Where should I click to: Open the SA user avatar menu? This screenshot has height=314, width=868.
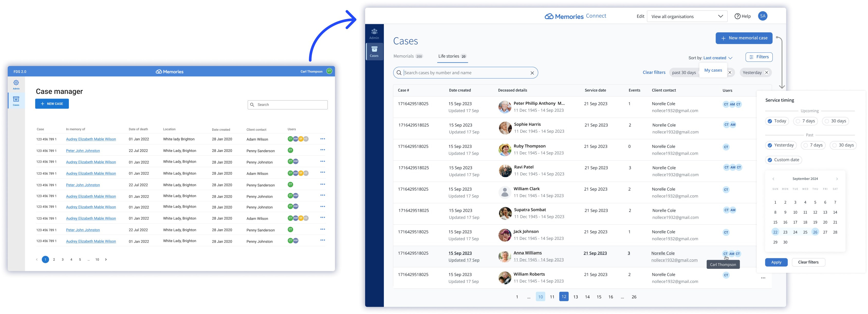pyautogui.click(x=763, y=16)
